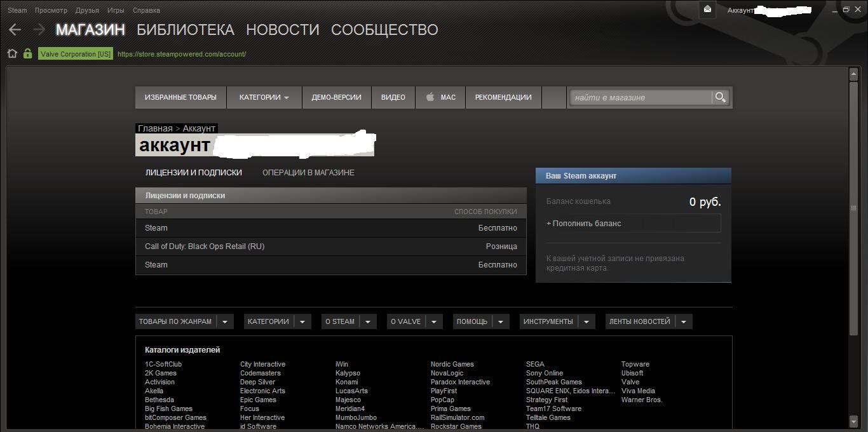Open the inbox envelope icon
Screen dimensions: 868x432
coord(707,10)
